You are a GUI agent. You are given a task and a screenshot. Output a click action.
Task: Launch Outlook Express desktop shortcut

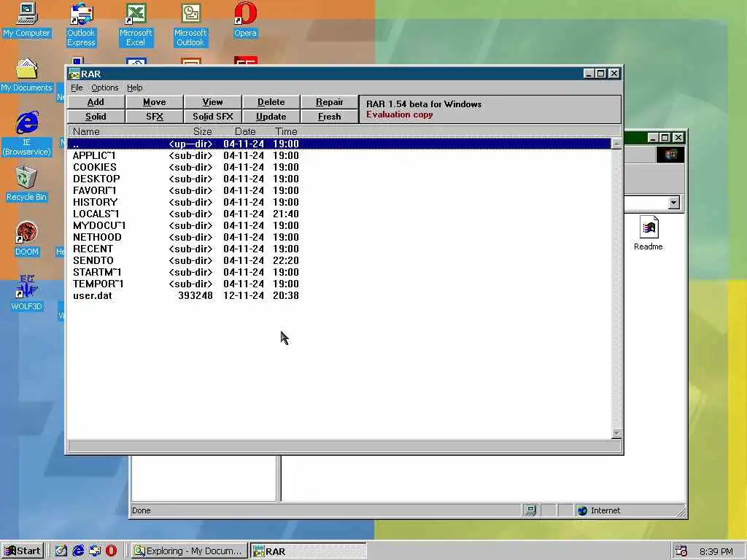click(81, 25)
